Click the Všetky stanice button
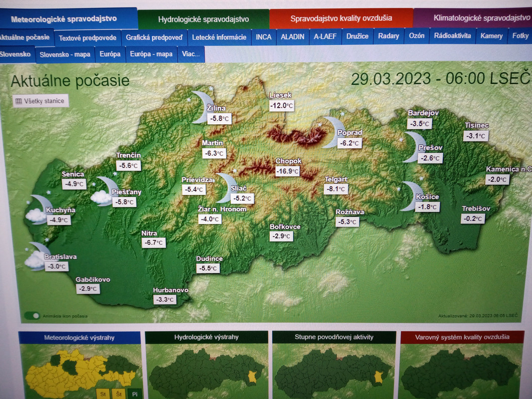532x399 pixels. (40, 101)
